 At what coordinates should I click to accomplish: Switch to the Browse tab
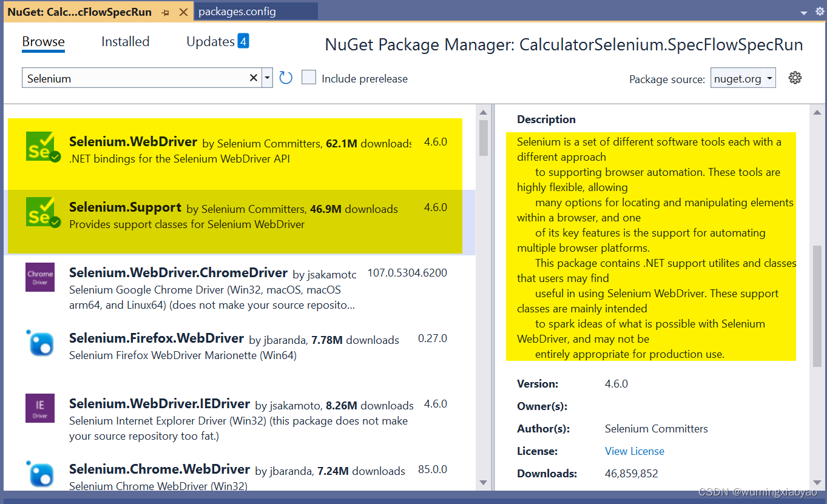44,42
